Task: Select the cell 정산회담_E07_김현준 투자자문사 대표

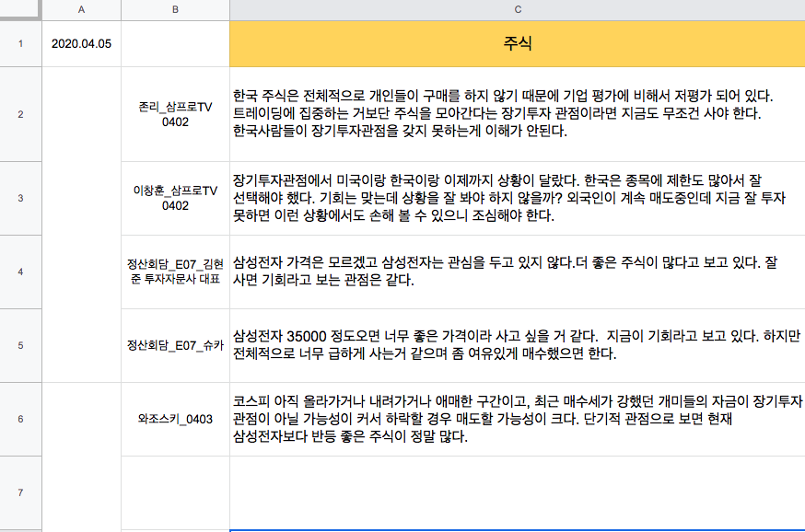Action: (175, 272)
